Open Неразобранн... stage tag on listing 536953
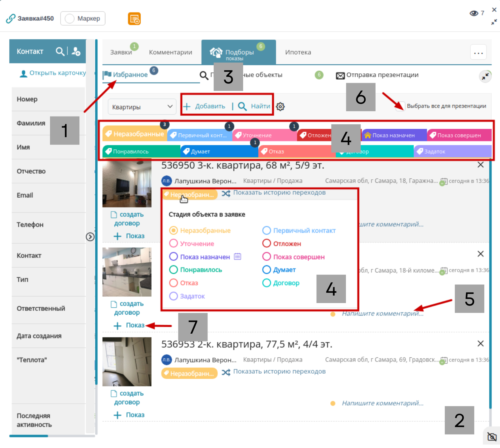Viewport: 500px width, 448px height. (x=189, y=373)
